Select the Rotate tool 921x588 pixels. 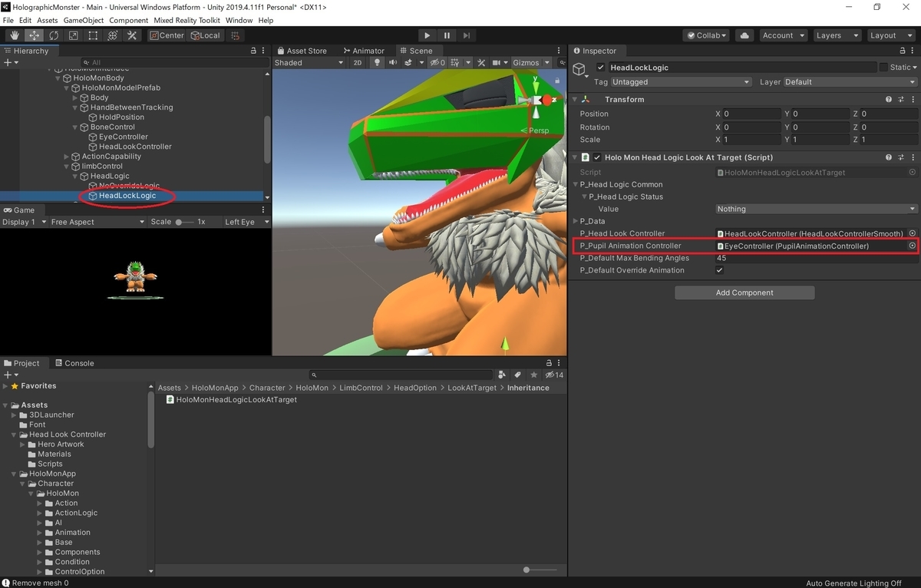tap(54, 35)
